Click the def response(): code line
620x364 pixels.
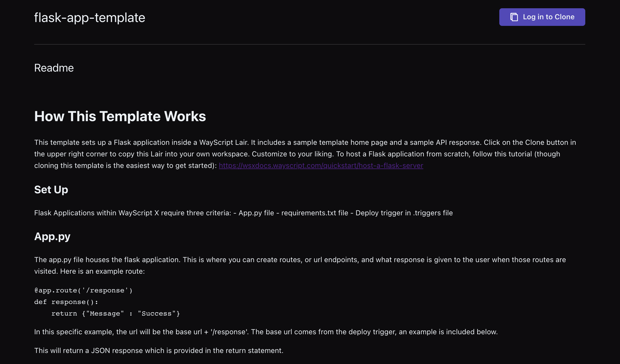click(66, 302)
